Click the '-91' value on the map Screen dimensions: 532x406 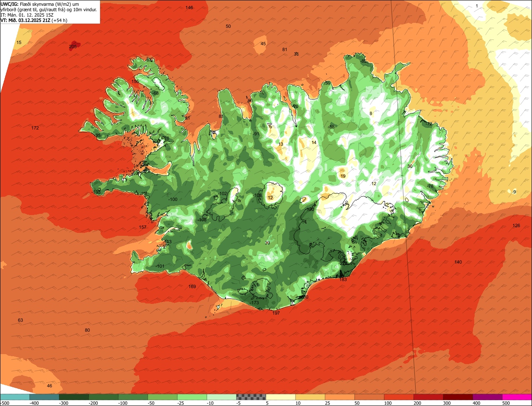256,134
